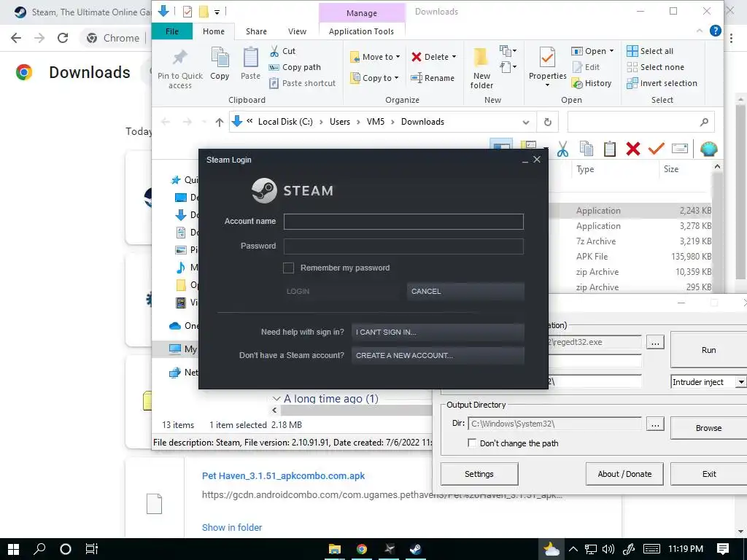Click the Pet Haven apk download link

click(x=284, y=475)
